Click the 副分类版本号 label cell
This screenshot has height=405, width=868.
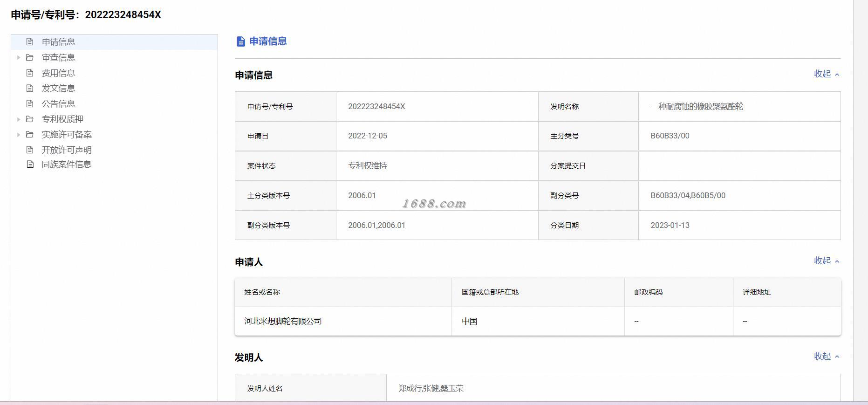[286, 225]
